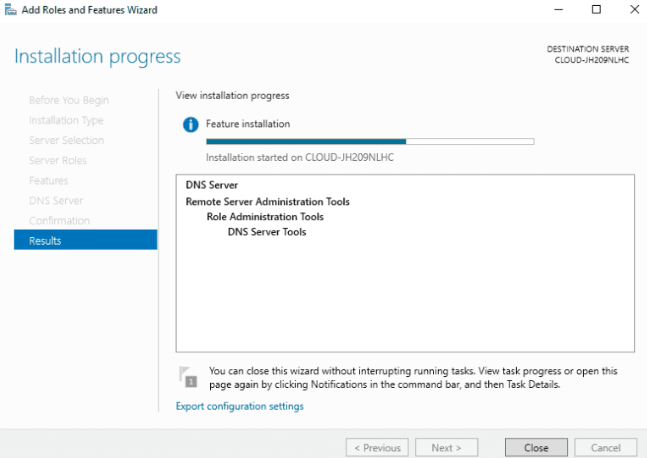The width and height of the screenshot is (647, 458).
Task: Select the Results step in sidebar
Action: pos(85,240)
